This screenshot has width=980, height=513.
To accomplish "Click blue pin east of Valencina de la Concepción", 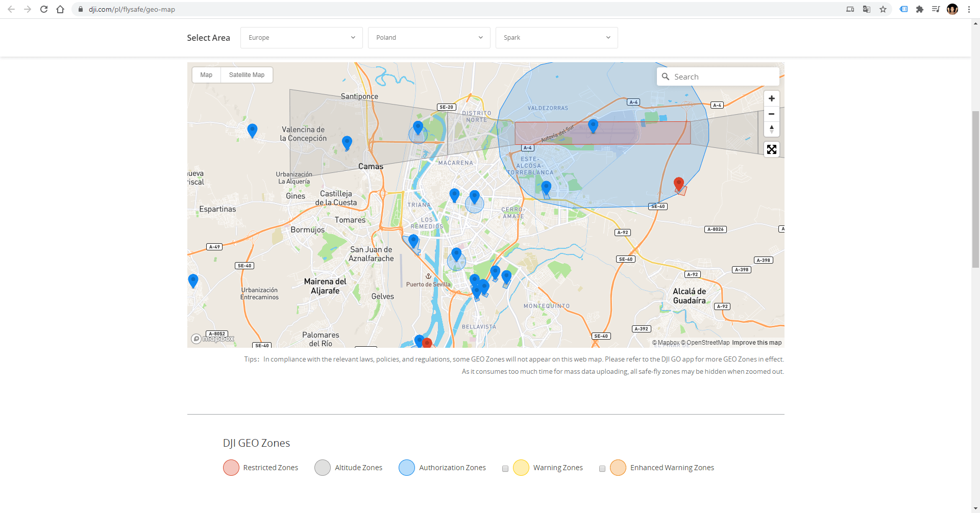I will 347,143.
